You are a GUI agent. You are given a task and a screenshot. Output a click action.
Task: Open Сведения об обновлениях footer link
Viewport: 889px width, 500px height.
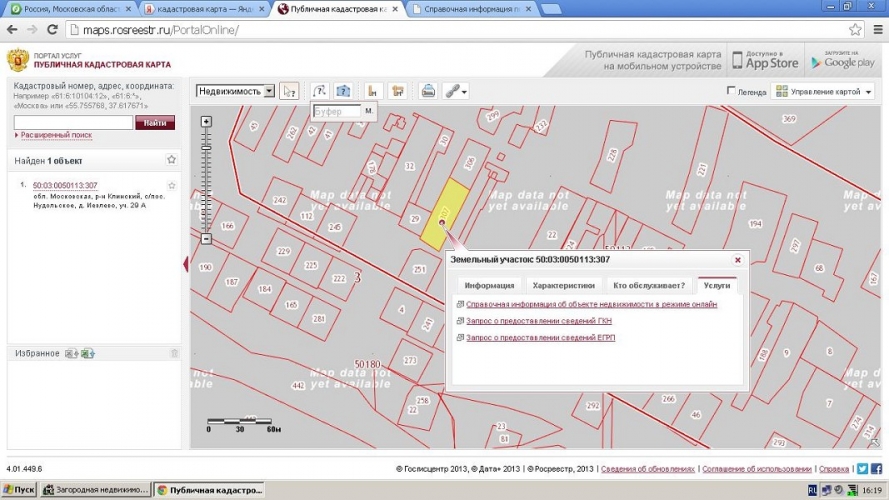(647, 469)
